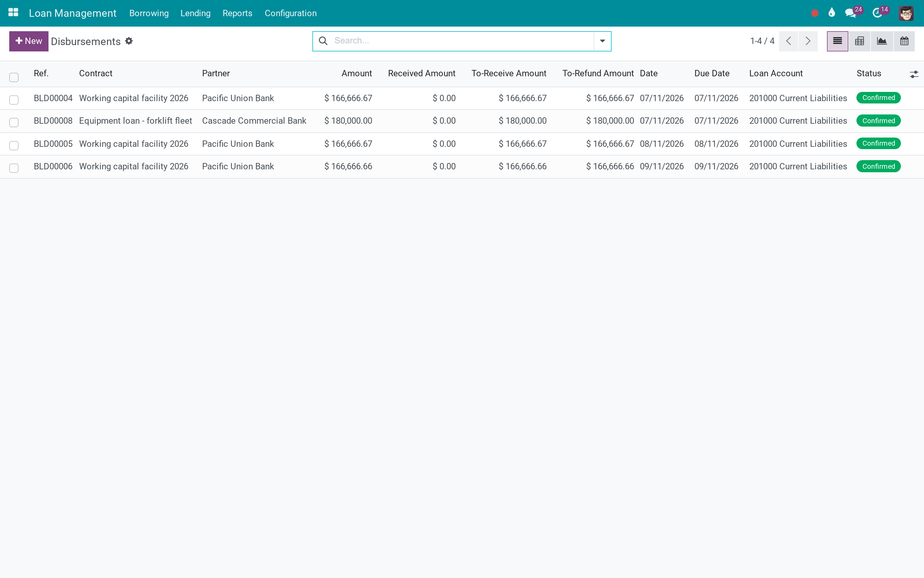Switch to graph view

click(x=882, y=41)
